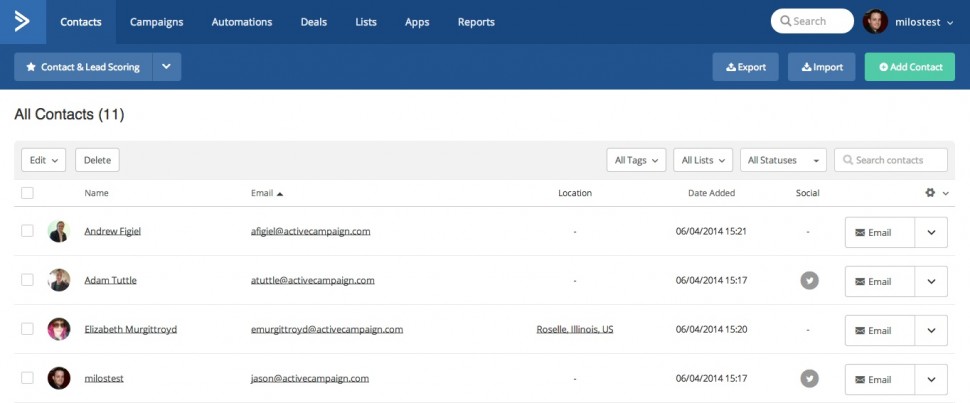
Task: Go to the Automations tab
Action: pos(242,22)
